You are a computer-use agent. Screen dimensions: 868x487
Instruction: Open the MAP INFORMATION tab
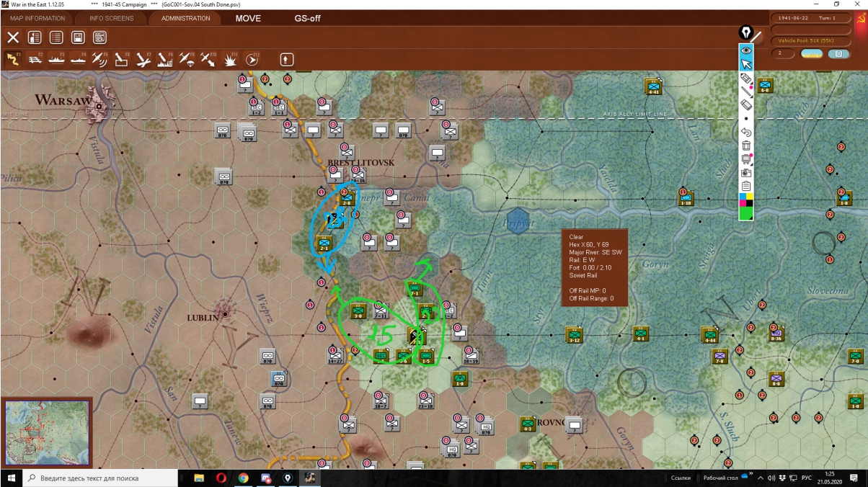coord(37,18)
